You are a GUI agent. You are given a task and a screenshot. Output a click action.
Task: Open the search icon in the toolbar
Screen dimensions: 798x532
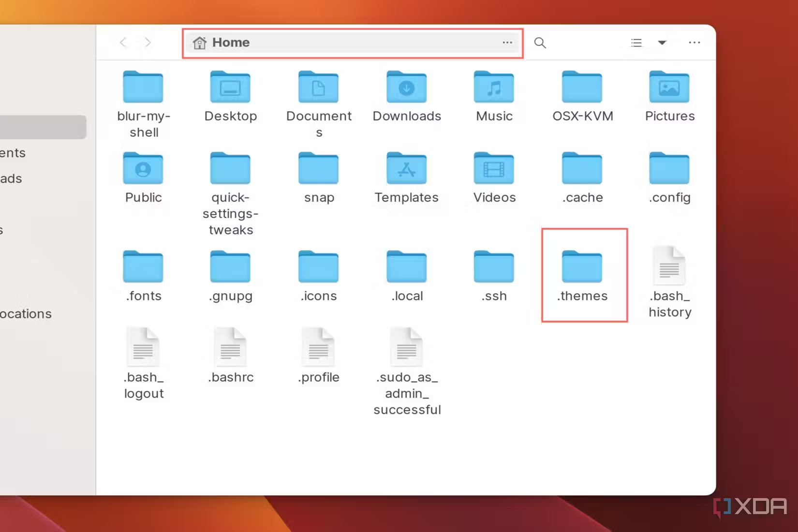540,43
